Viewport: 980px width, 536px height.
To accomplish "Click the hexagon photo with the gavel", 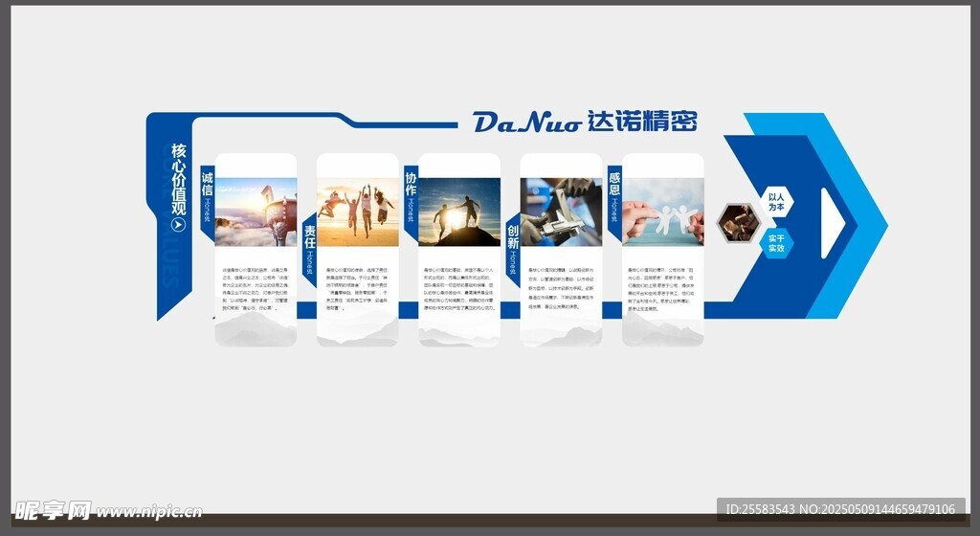I will [738, 223].
